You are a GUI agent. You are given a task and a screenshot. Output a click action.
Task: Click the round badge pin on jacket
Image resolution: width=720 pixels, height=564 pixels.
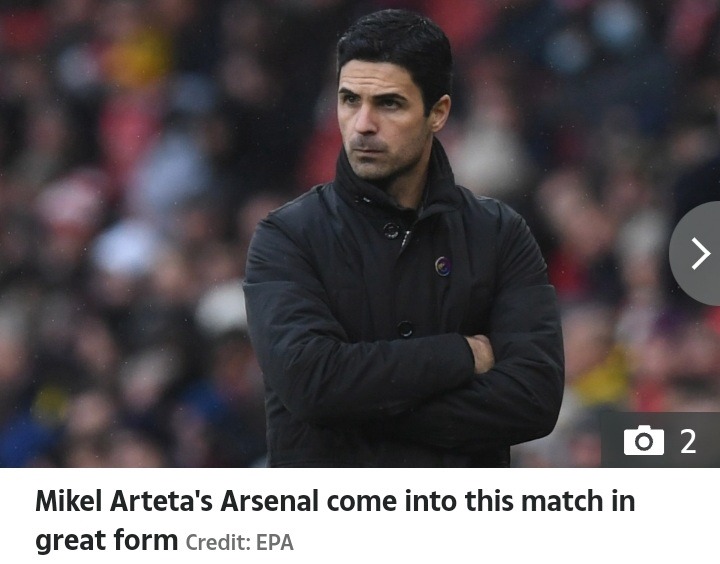tap(443, 266)
